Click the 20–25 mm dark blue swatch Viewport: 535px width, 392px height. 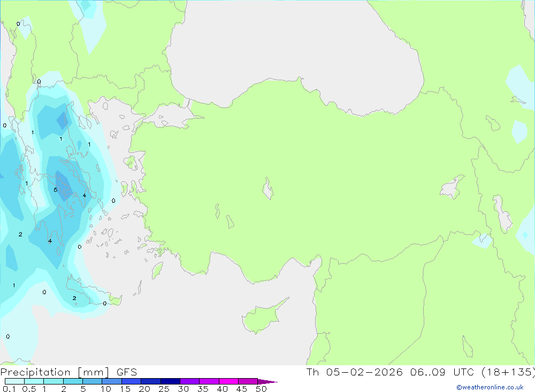(x=151, y=381)
